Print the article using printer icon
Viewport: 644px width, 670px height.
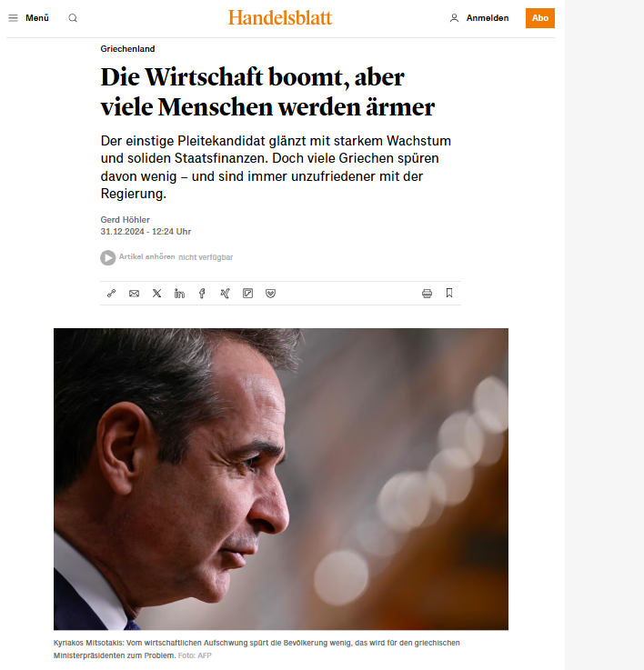click(427, 293)
